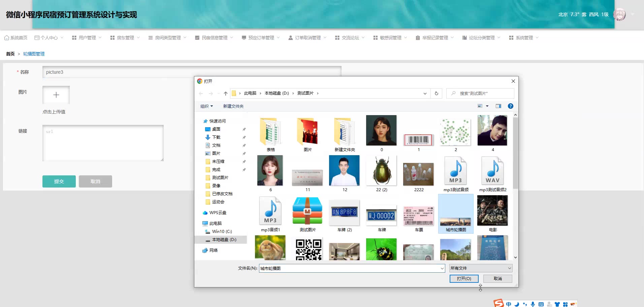Click the 打开(O) button
Screen dimensions: 644x307
click(464, 279)
